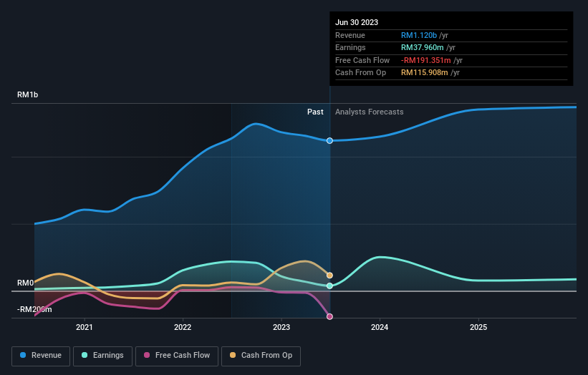588x375 pixels.
Task: Select the Cash From Op orange data point marker
Action: point(329,276)
